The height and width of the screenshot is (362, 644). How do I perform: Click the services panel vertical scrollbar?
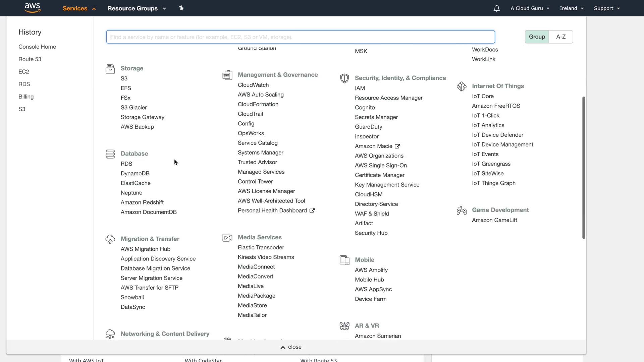click(584, 168)
